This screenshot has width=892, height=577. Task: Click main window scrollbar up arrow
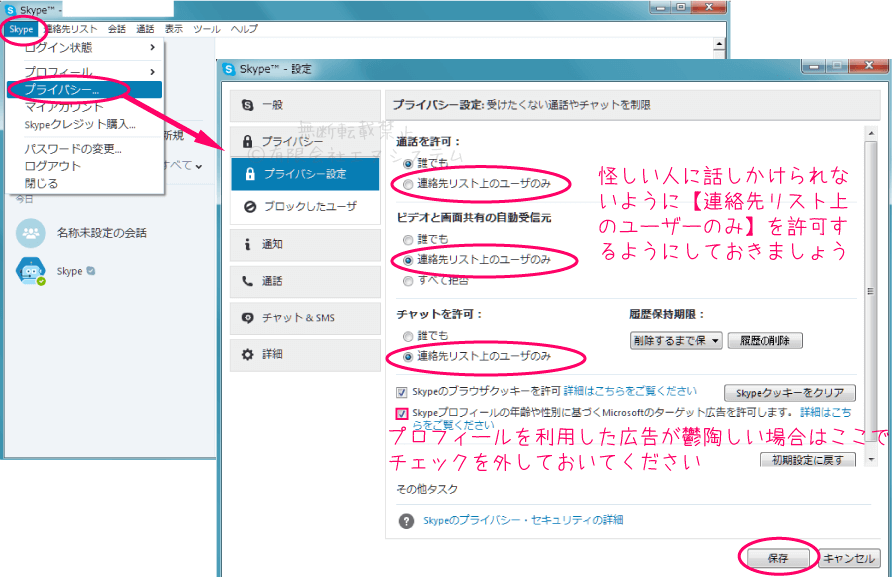click(x=719, y=44)
